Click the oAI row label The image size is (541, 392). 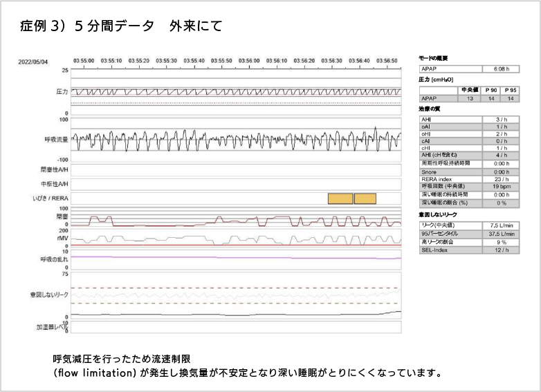pos(425,127)
